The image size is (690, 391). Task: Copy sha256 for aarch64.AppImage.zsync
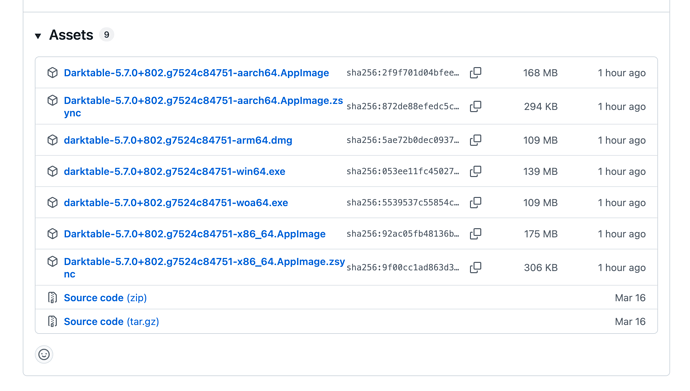coord(476,106)
